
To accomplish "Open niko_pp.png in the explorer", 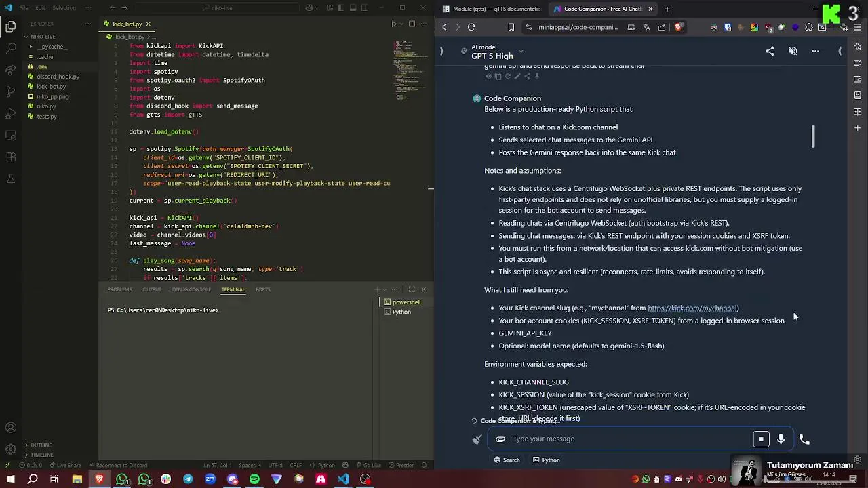I will coord(53,96).
